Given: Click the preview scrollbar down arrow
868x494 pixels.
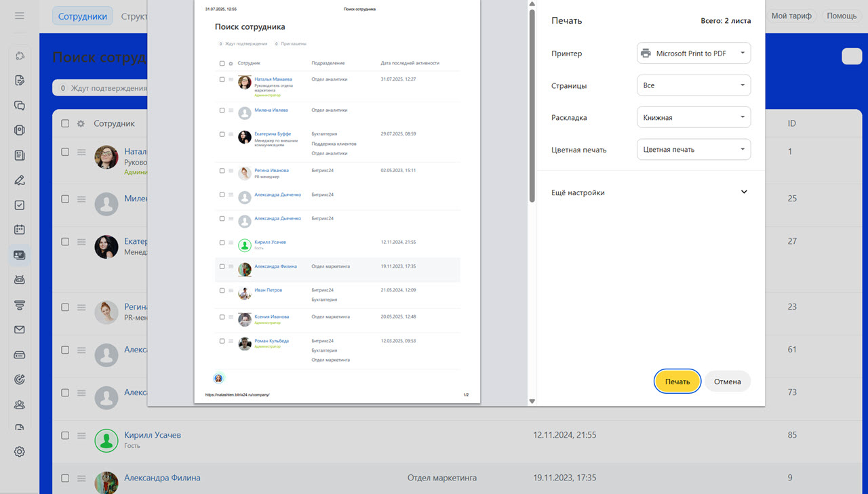Looking at the screenshot, I should 532,401.
